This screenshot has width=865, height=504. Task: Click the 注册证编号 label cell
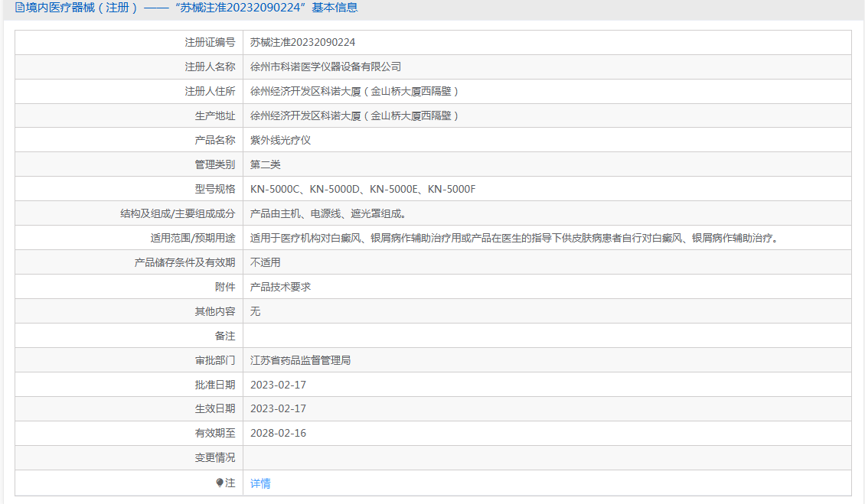point(210,43)
